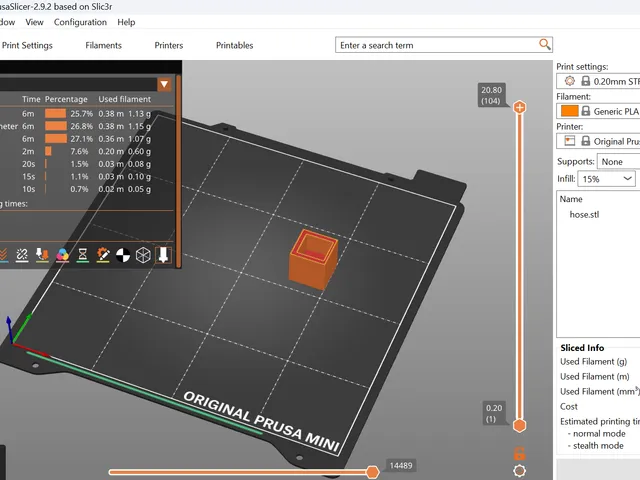Open the Configuration menu
The width and height of the screenshot is (640, 480).
click(x=80, y=22)
